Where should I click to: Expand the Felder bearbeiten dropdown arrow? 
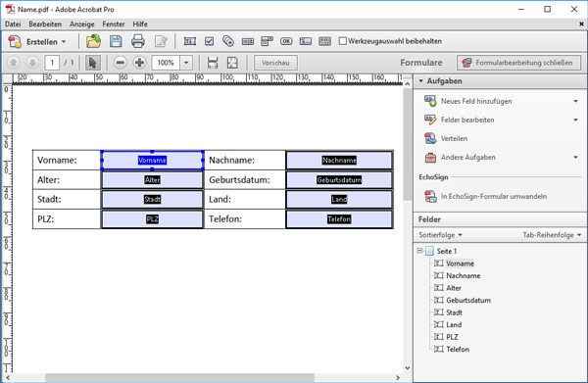coord(575,120)
